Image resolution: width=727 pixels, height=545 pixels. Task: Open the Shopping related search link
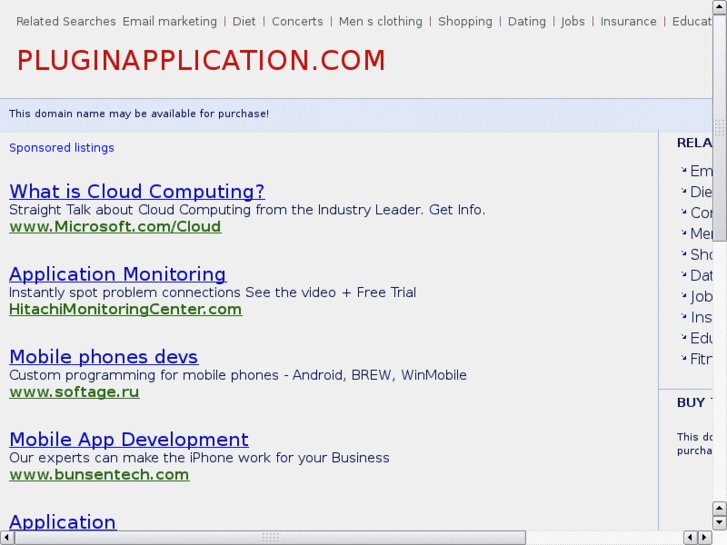(465, 22)
